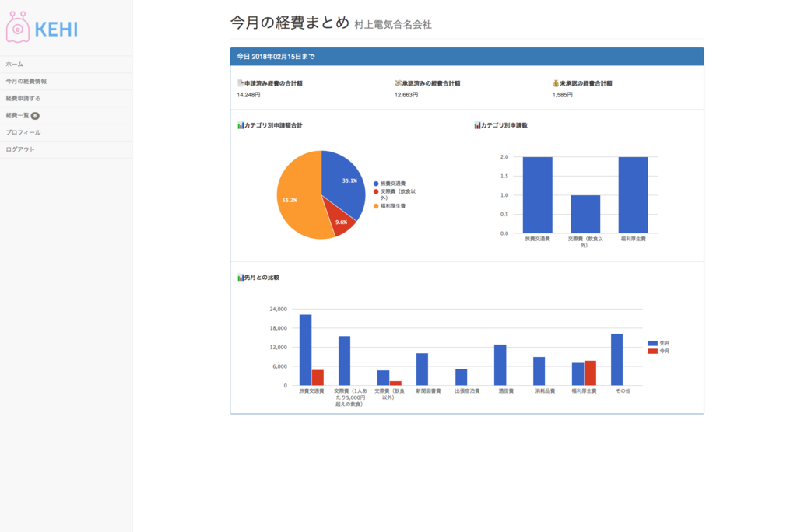Click the red 今月 legend swatch
Screen dimensions: 797x532
coord(652,351)
